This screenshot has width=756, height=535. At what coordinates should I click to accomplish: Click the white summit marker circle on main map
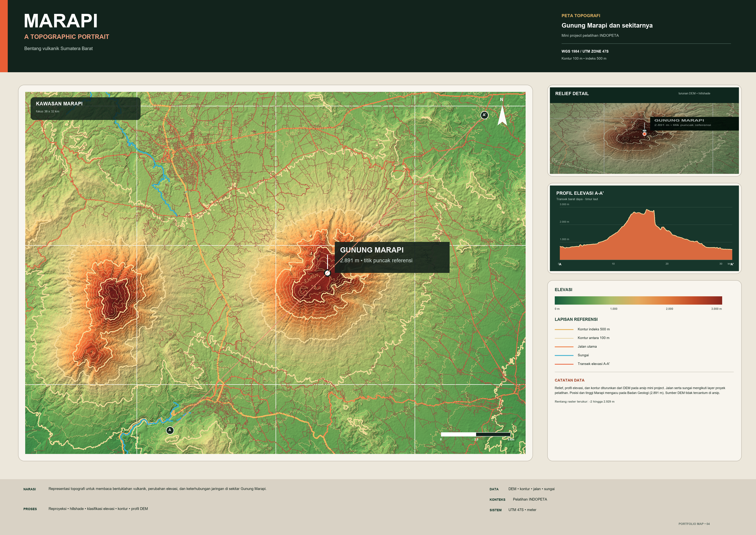pyautogui.click(x=327, y=273)
